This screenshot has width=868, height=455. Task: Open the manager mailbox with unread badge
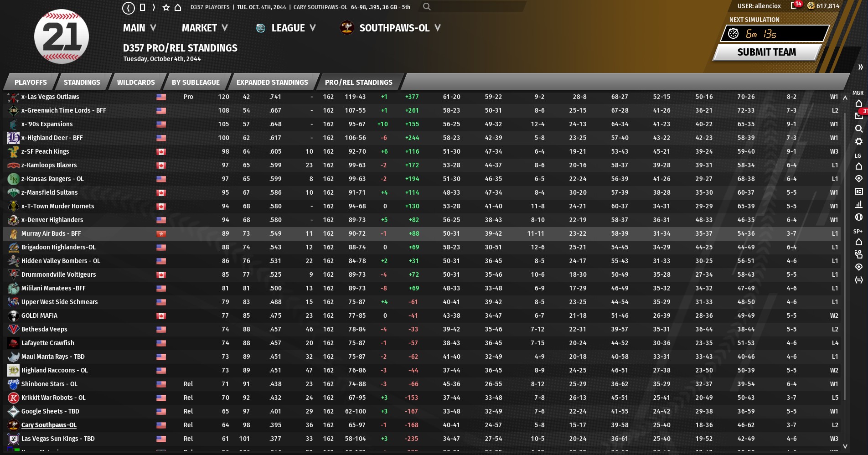pos(859,115)
